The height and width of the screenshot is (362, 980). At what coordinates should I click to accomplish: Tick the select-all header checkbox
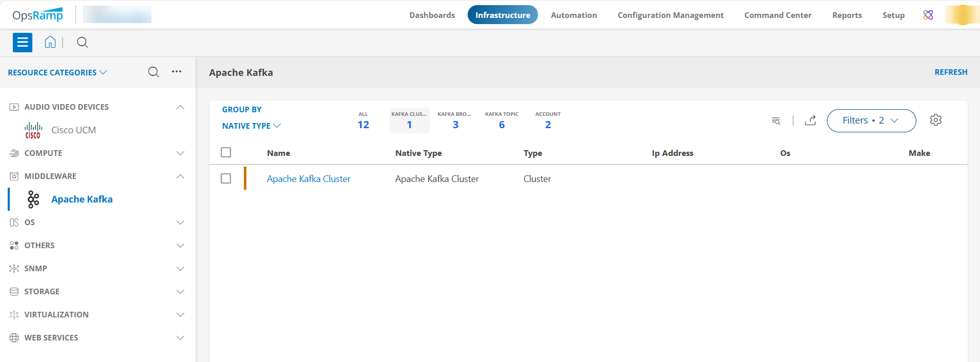(x=226, y=153)
